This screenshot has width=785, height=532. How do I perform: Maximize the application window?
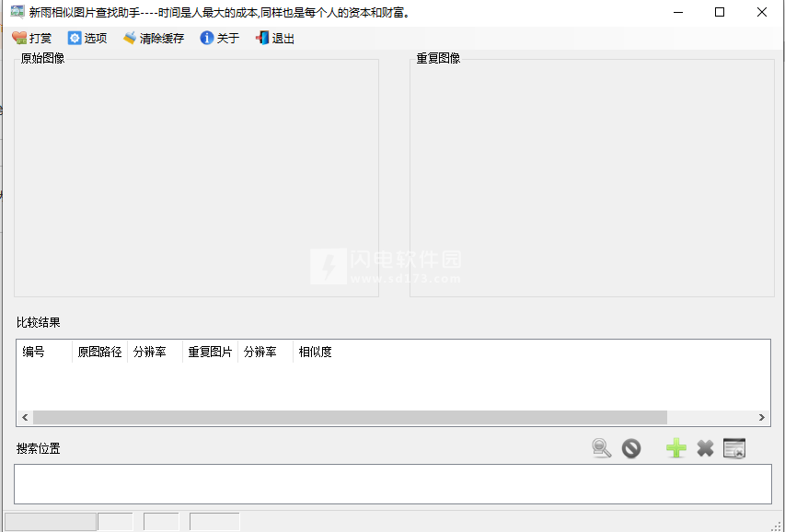pyautogui.click(x=720, y=12)
